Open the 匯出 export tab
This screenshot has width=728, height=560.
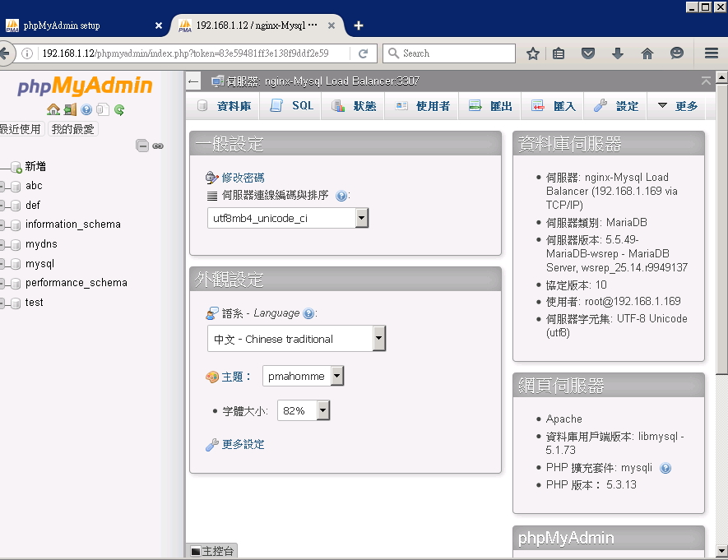489,106
